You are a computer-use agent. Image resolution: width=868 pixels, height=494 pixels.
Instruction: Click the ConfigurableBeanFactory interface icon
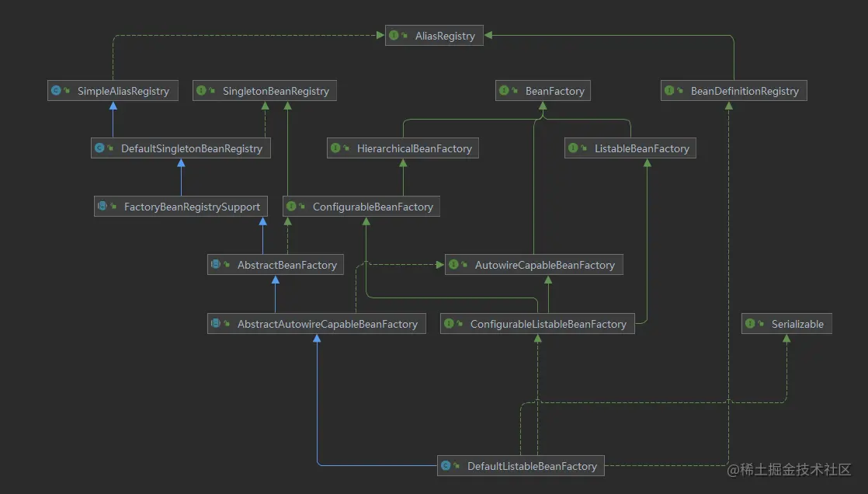[291, 206]
